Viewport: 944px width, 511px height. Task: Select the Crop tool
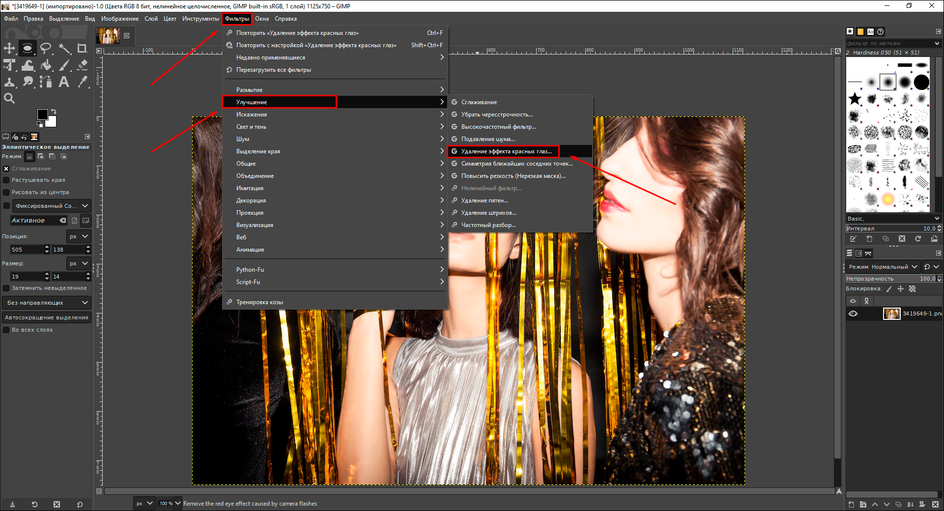click(x=82, y=48)
